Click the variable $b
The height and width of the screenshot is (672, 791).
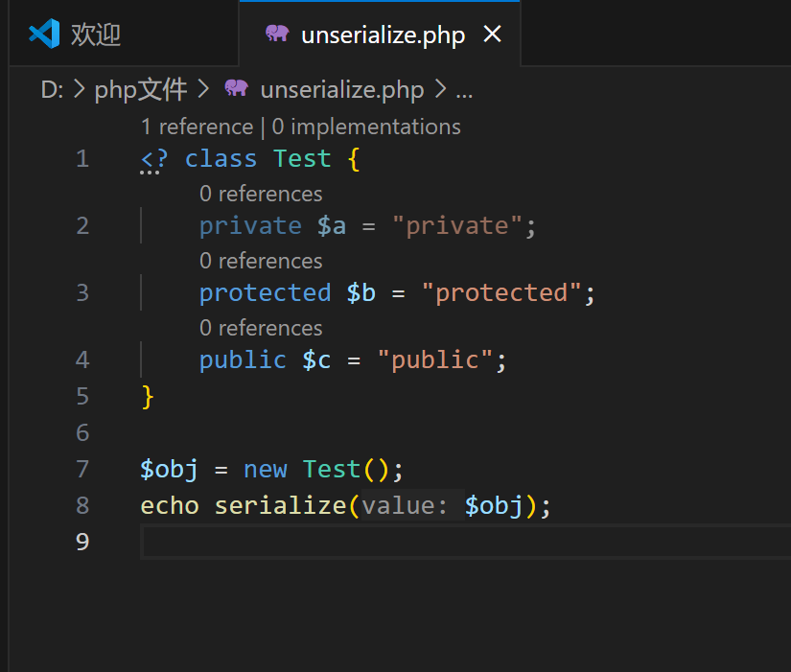pyautogui.click(x=361, y=292)
